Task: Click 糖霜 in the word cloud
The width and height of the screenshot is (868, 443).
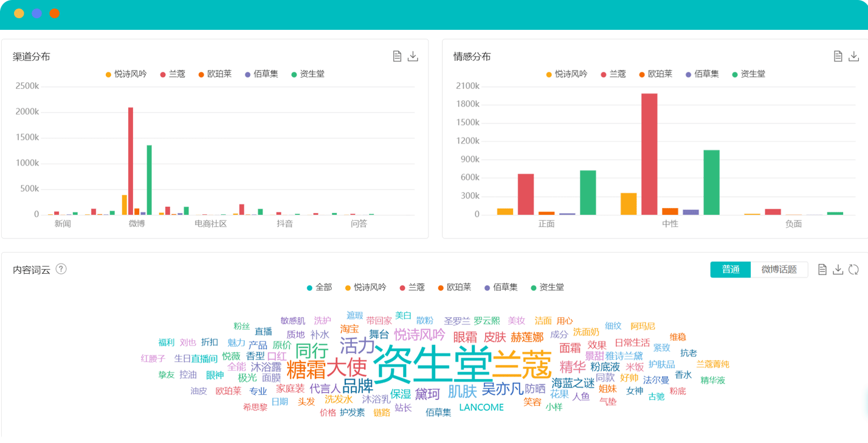Action: (x=306, y=369)
